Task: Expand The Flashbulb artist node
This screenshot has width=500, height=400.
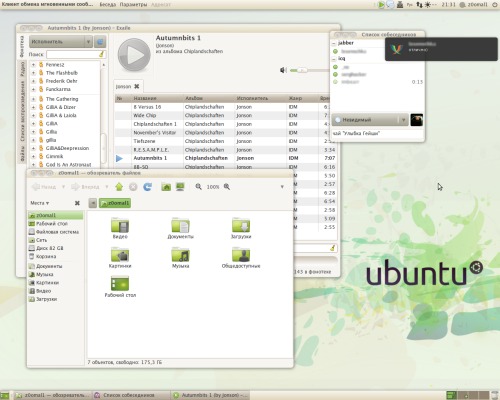Action: [33, 73]
